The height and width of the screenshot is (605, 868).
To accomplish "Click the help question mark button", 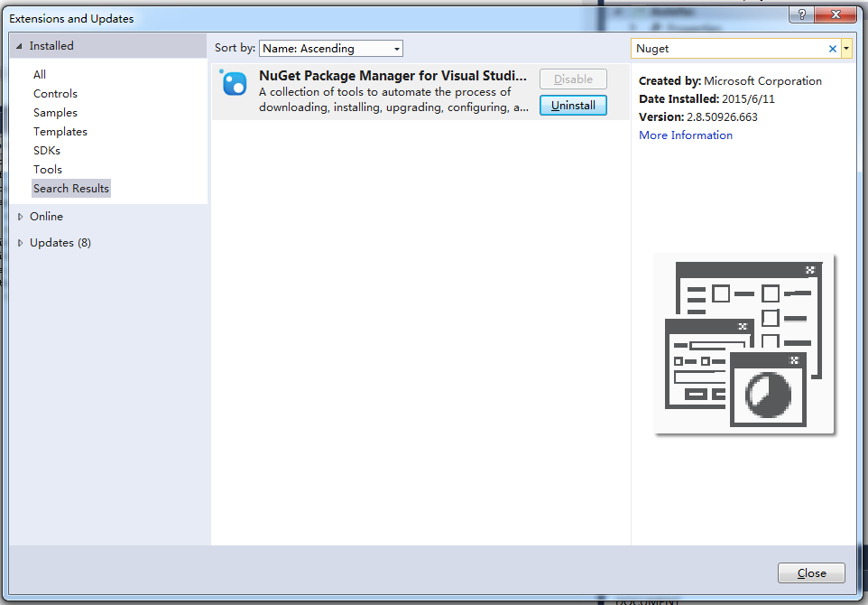I will point(801,14).
